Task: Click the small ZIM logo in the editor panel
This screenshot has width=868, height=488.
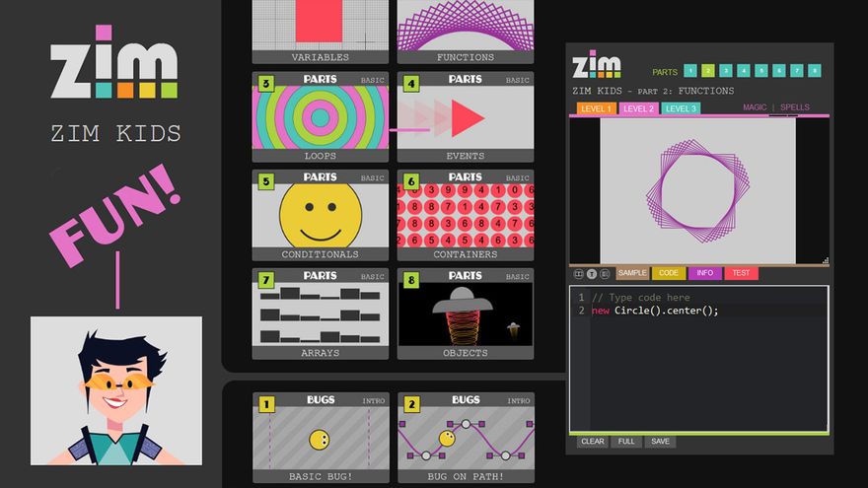Action: pyautogui.click(x=596, y=64)
